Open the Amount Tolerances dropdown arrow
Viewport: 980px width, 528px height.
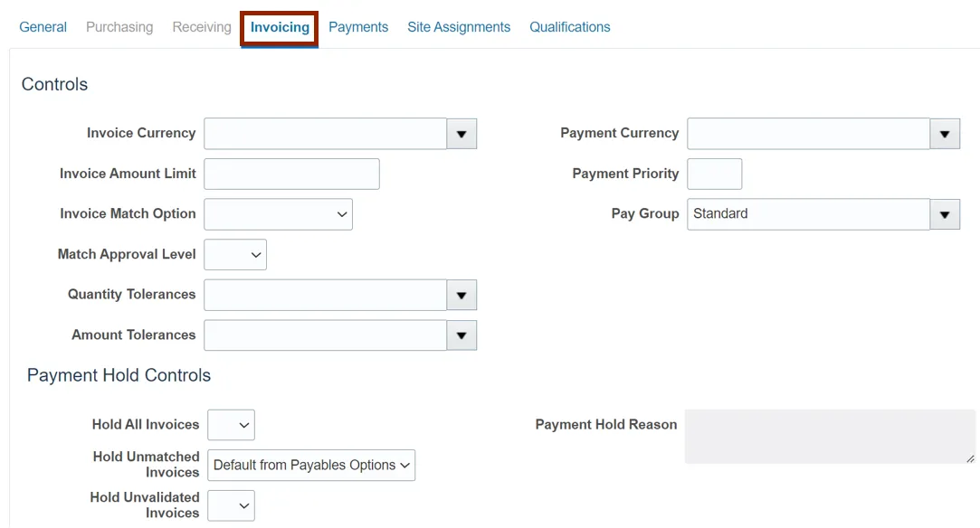tap(461, 335)
